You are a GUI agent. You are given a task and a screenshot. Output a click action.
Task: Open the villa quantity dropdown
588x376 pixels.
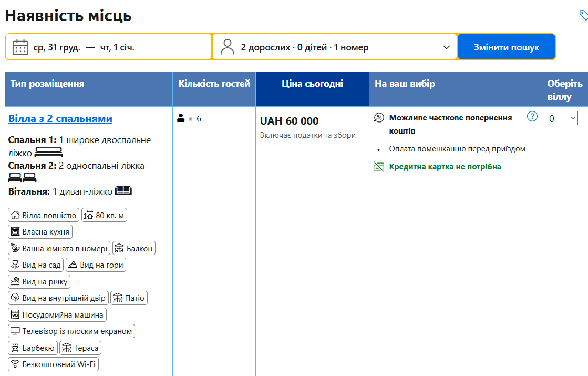click(x=562, y=118)
